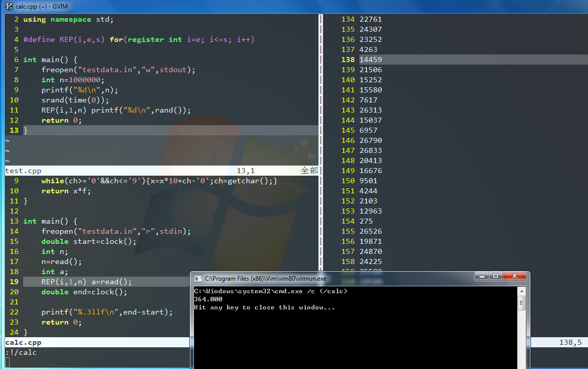Click the vimrun.exe window title bar text
The image size is (588, 369).
point(265,279)
